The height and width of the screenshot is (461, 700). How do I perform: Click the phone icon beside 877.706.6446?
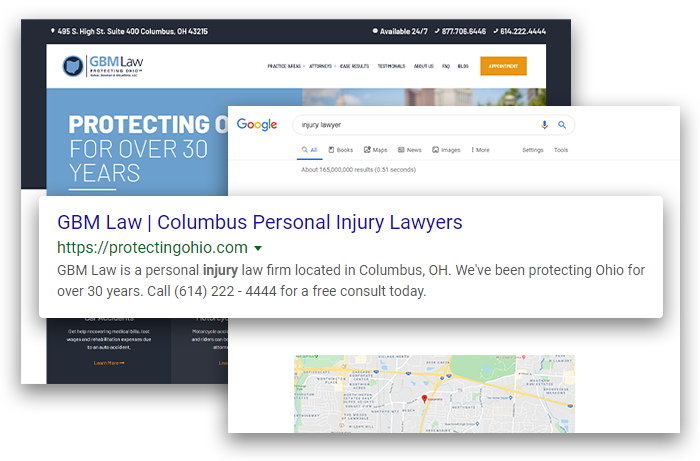click(438, 31)
